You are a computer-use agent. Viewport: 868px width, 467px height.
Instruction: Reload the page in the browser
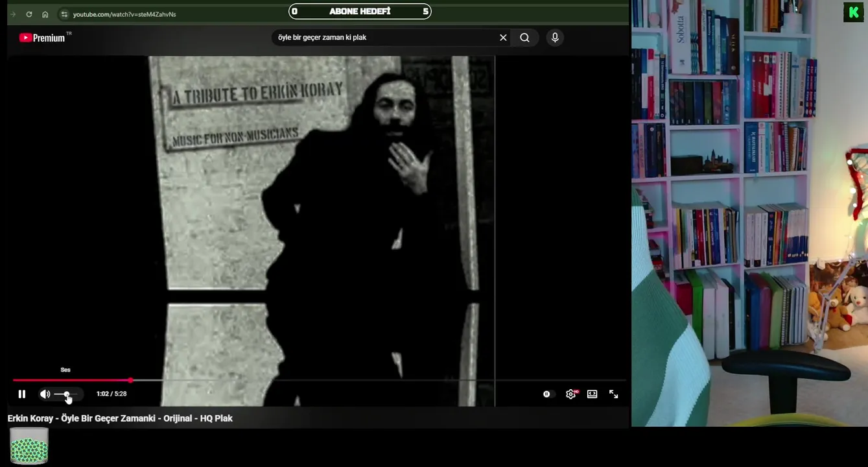29,14
